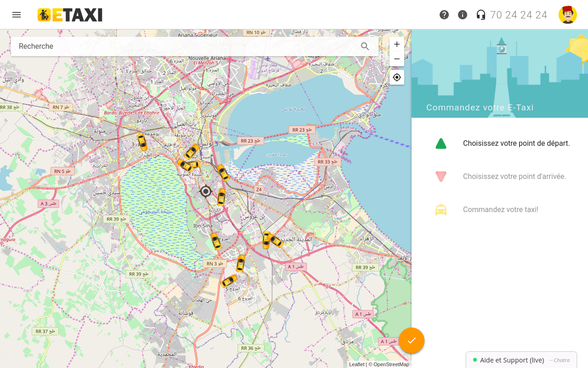Open the OpenStreetMap attribution link

tap(391, 364)
